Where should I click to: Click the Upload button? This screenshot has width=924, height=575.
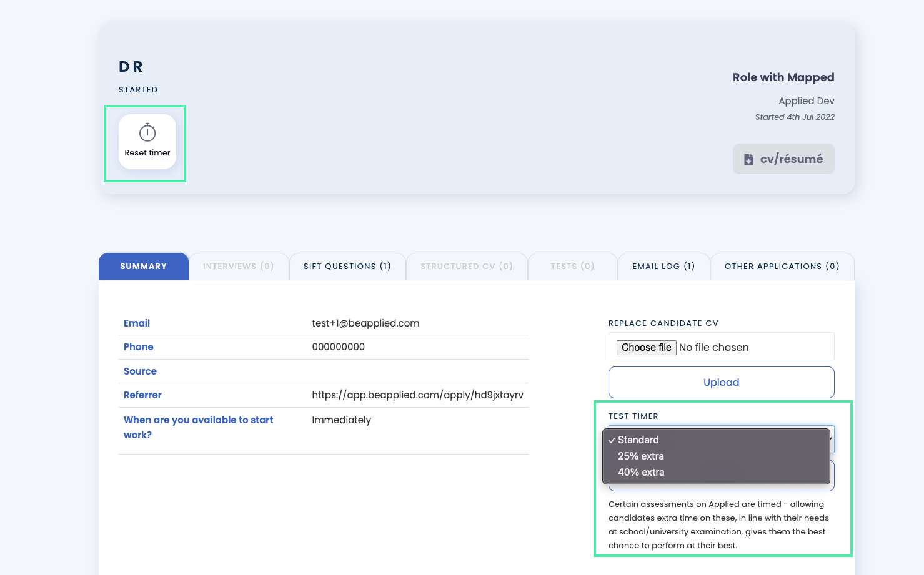click(x=721, y=382)
